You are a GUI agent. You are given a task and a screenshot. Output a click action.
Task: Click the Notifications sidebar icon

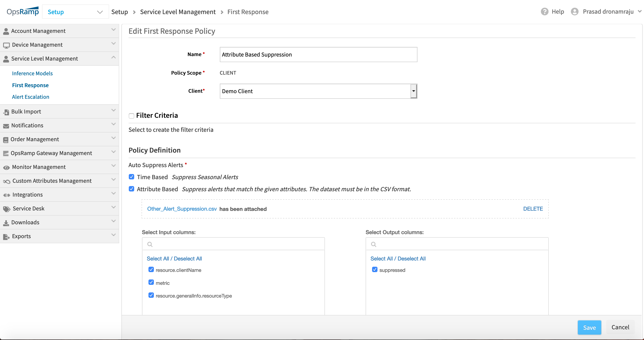coord(6,126)
